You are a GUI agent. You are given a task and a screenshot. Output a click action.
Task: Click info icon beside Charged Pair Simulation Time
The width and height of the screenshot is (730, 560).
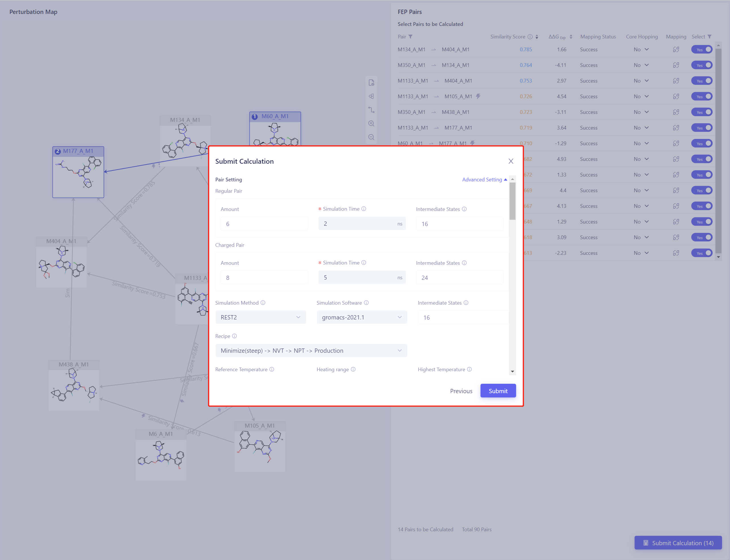pyautogui.click(x=364, y=263)
